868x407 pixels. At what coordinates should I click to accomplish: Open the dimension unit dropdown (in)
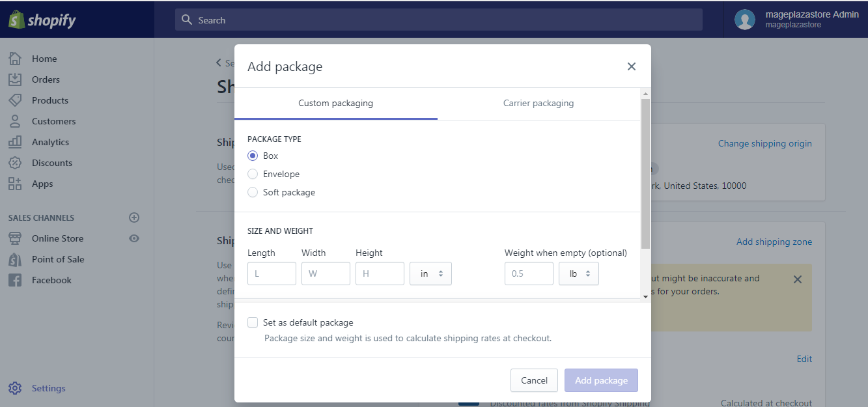tap(430, 274)
